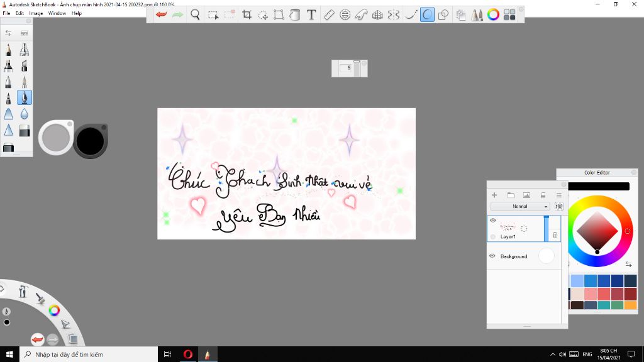Select the Crop tool
This screenshot has height=362, width=644.
247,15
